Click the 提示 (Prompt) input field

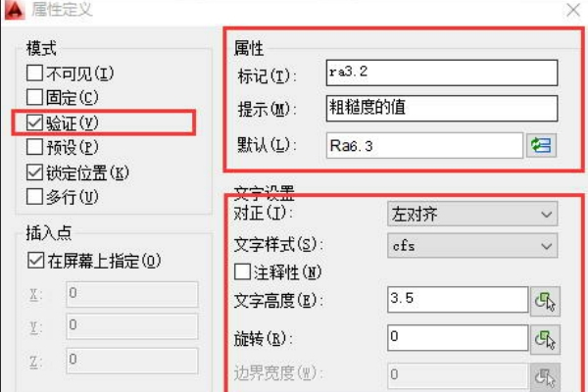coord(441,108)
